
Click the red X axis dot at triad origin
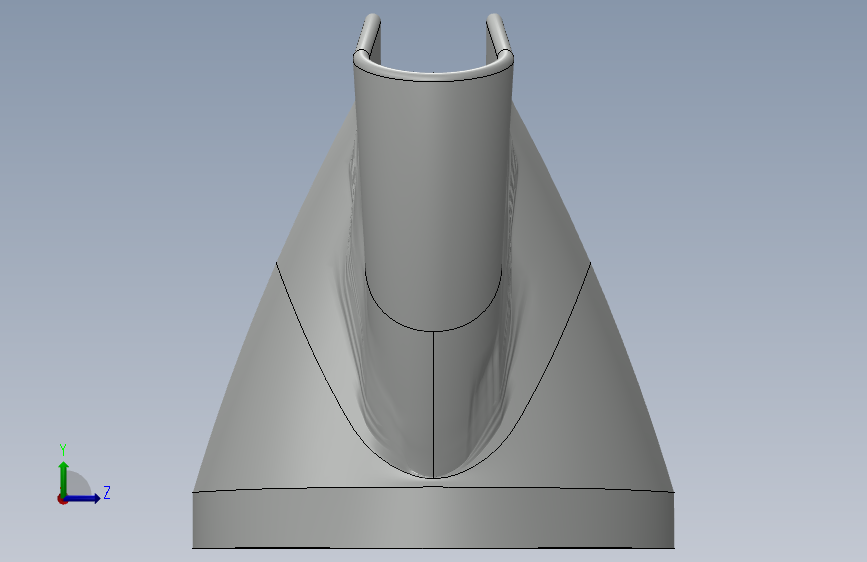tap(62, 499)
